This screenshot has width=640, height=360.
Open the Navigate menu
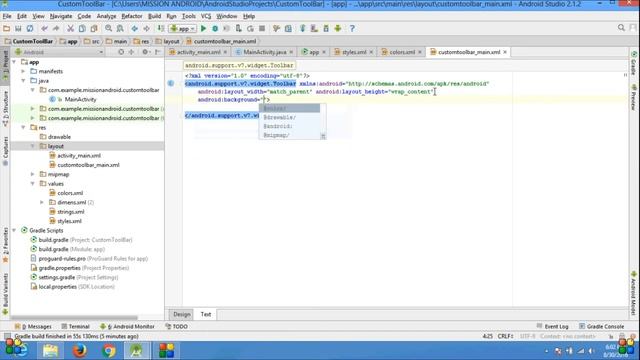pyautogui.click(x=61, y=16)
